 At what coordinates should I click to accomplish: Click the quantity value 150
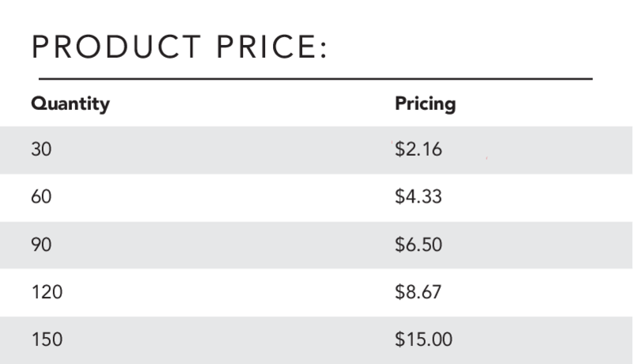point(47,339)
